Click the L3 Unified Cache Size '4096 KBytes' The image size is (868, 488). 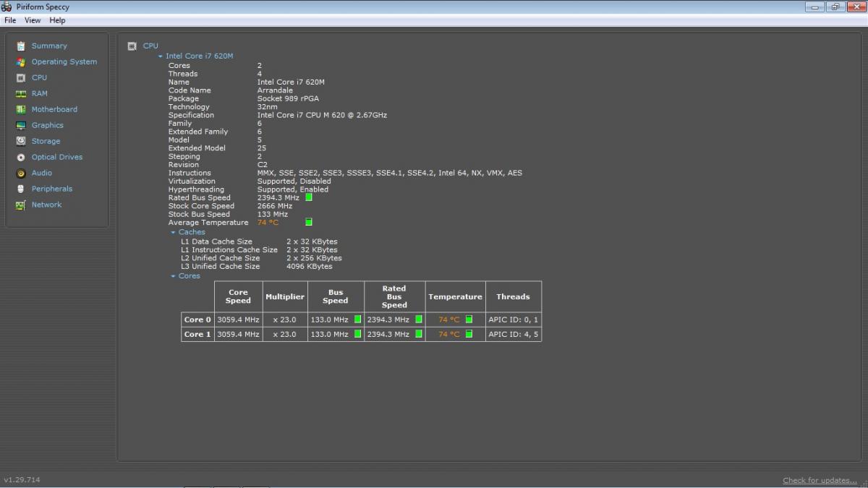tap(310, 266)
